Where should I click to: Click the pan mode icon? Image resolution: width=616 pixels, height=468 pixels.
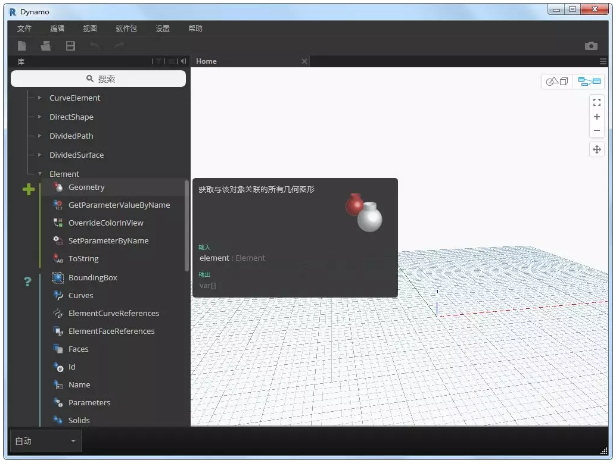tap(597, 149)
